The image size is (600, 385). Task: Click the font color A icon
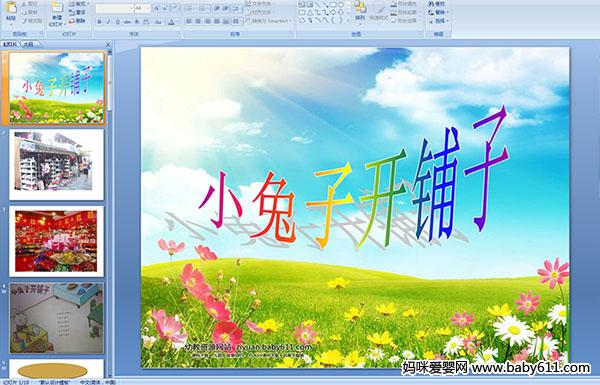[171, 22]
